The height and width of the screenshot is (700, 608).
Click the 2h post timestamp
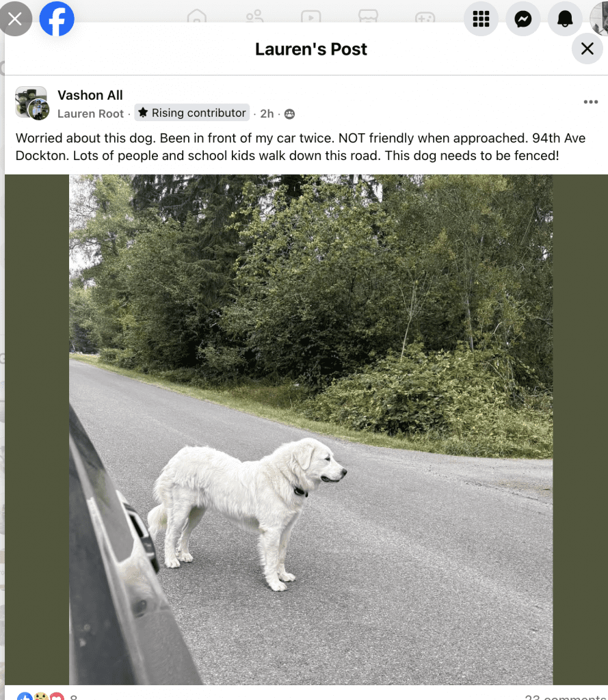267,114
